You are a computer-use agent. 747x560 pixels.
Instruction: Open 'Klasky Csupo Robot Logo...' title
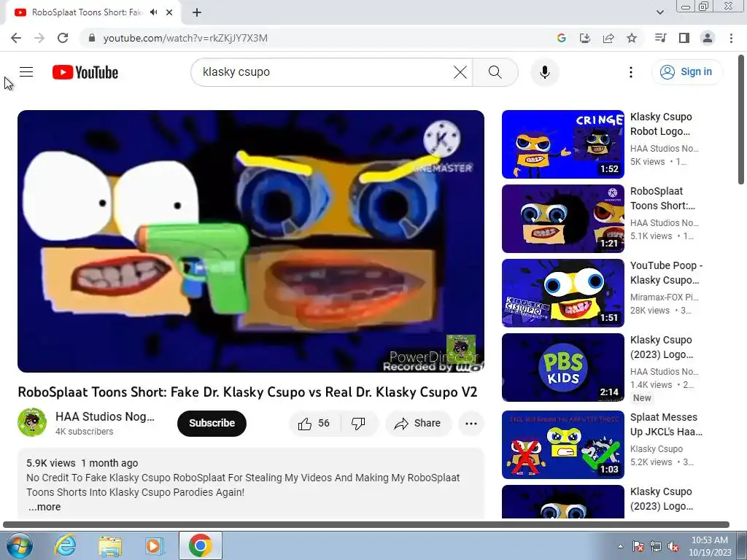pyautogui.click(x=661, y=124)
